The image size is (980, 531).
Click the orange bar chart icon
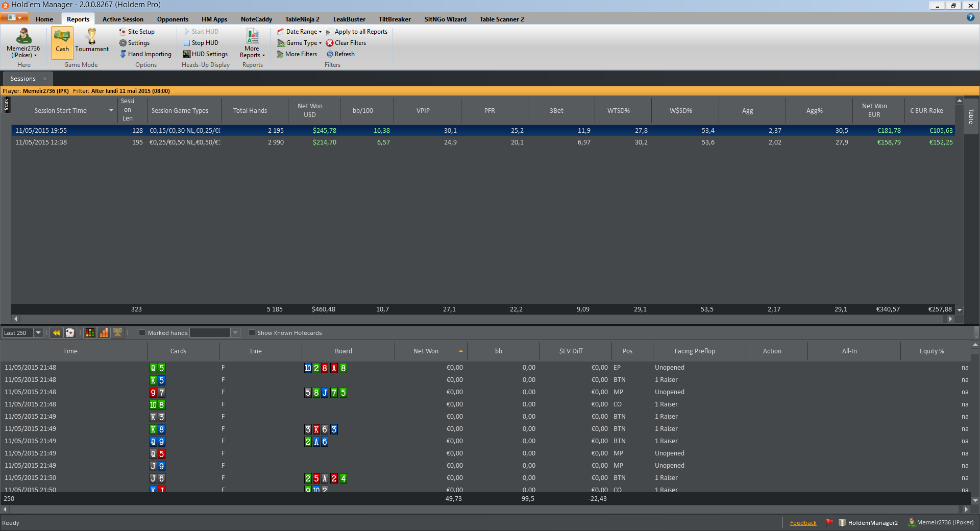coord(104,333)
